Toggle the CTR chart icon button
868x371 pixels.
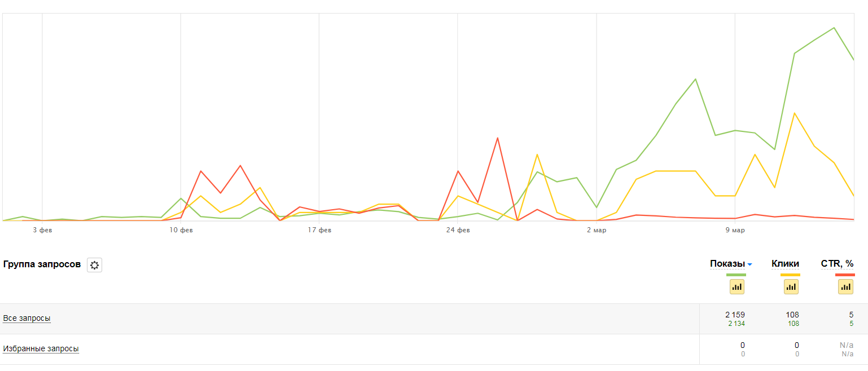[x=845, y=286]
